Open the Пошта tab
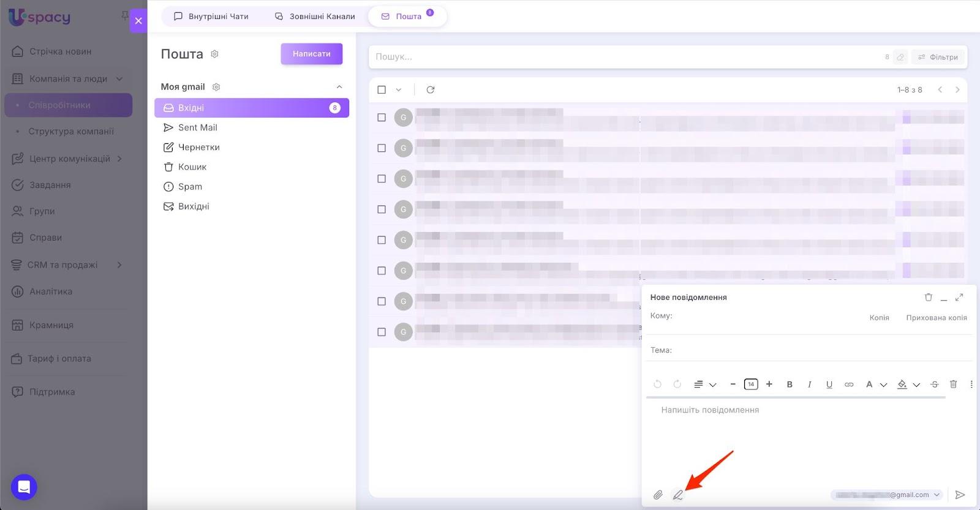This screenshot has width=980, height=510. pyautogui.click(x=407, y=17)
